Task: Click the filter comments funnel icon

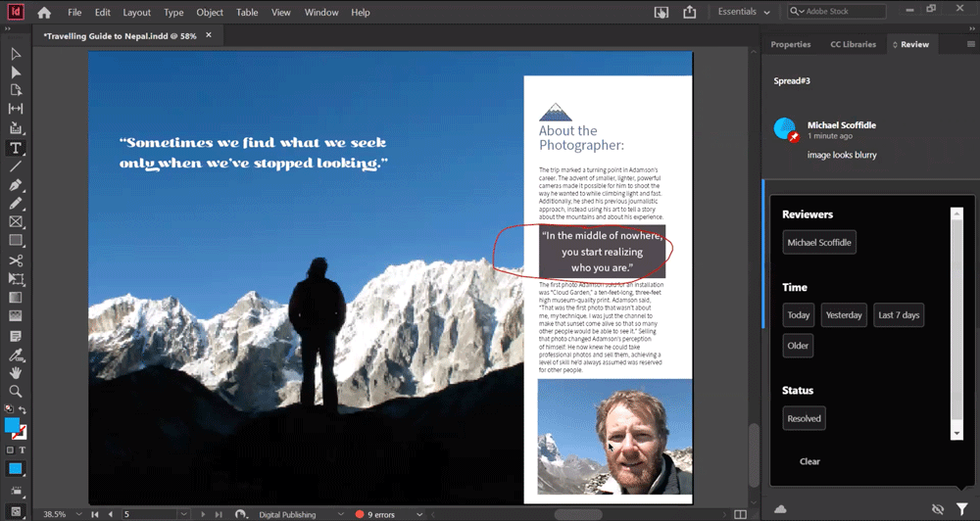Action: coord(962,508)
